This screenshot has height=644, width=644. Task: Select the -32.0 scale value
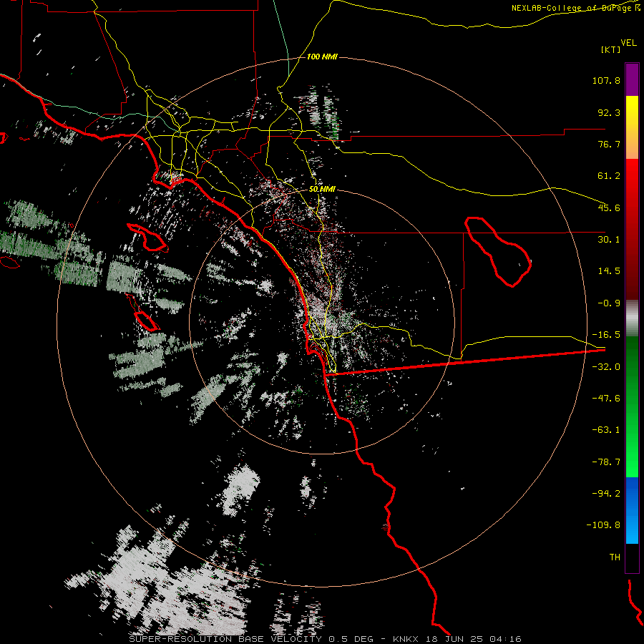click(606, 367)
